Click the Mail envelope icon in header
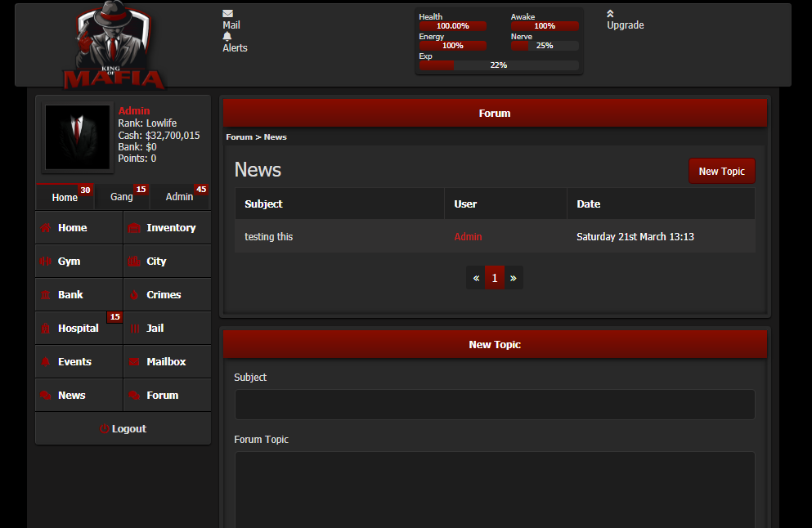 227,13
